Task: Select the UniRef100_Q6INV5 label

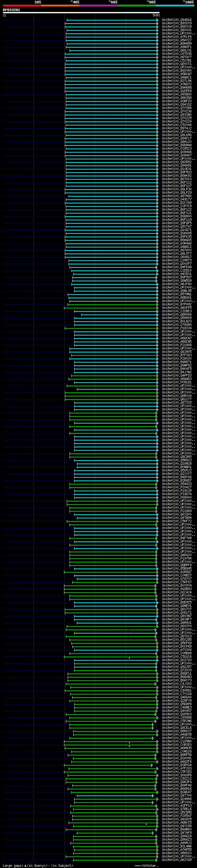Action: click(x=177, y=352)
